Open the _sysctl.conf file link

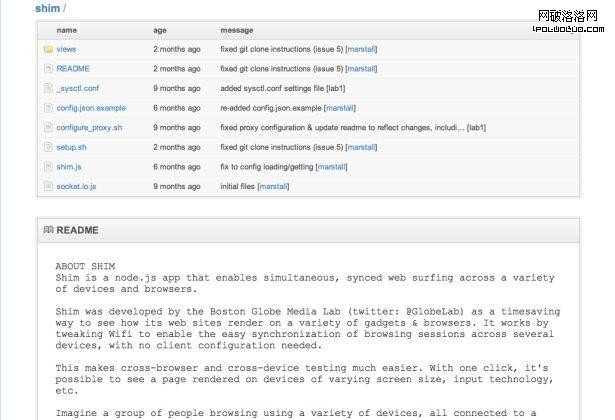tap(76, 88)
